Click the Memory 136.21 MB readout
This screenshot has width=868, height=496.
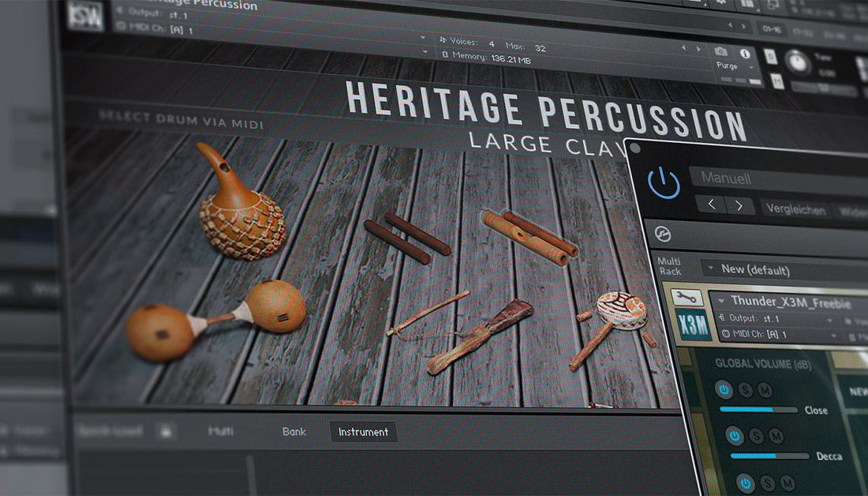(486, 57)
